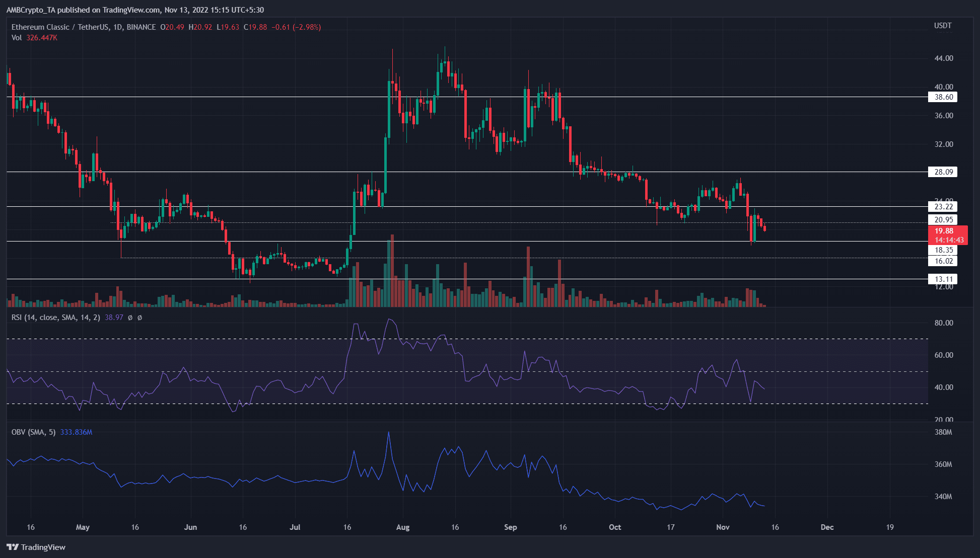Click the 18.35 support level label

943,250
